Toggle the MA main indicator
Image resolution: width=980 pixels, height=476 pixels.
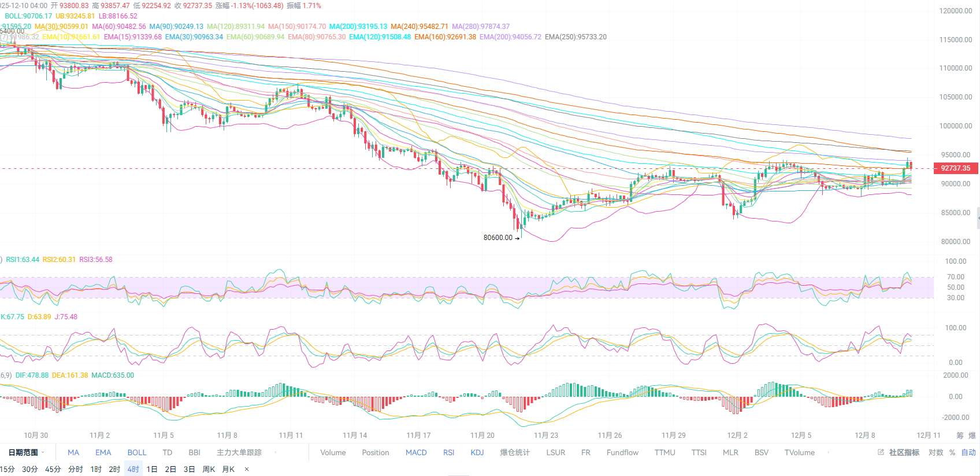pyautogui.click(x=73, y=452)
